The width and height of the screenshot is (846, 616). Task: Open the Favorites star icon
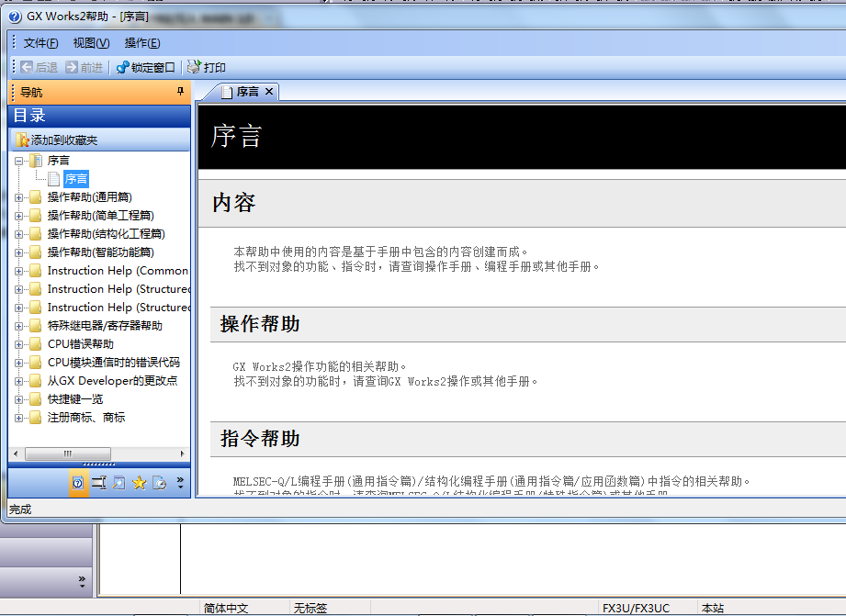(140, 483)
